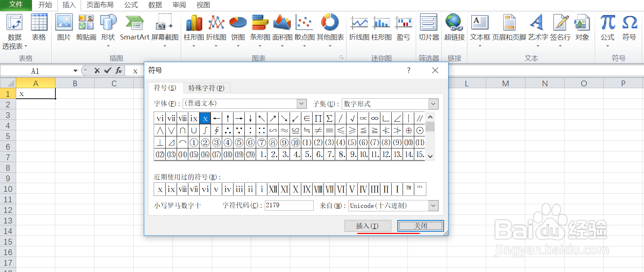Click the 关闭 close button

coord(420,226)
